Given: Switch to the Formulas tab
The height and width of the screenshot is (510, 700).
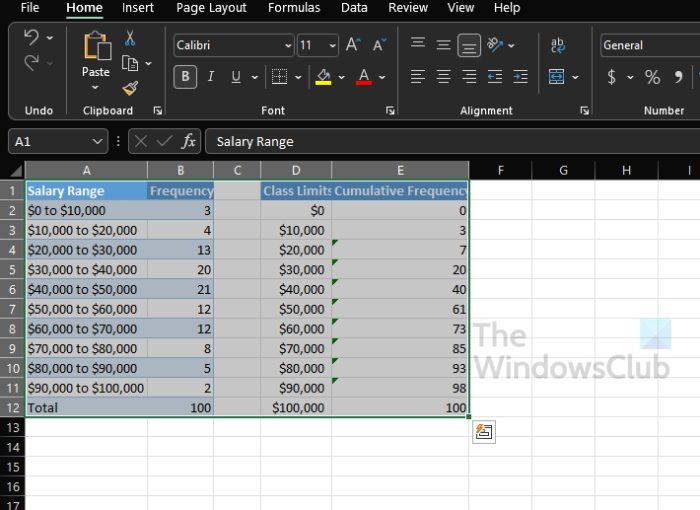Looking at the screenshot, I should [294, 8].
